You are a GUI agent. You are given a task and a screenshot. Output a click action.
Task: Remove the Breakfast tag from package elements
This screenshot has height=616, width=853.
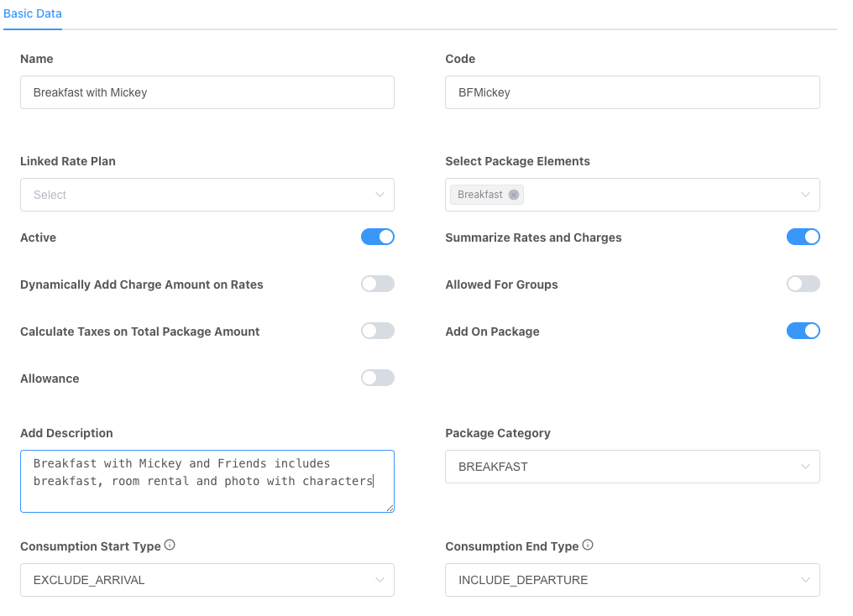tap(514, 195)
